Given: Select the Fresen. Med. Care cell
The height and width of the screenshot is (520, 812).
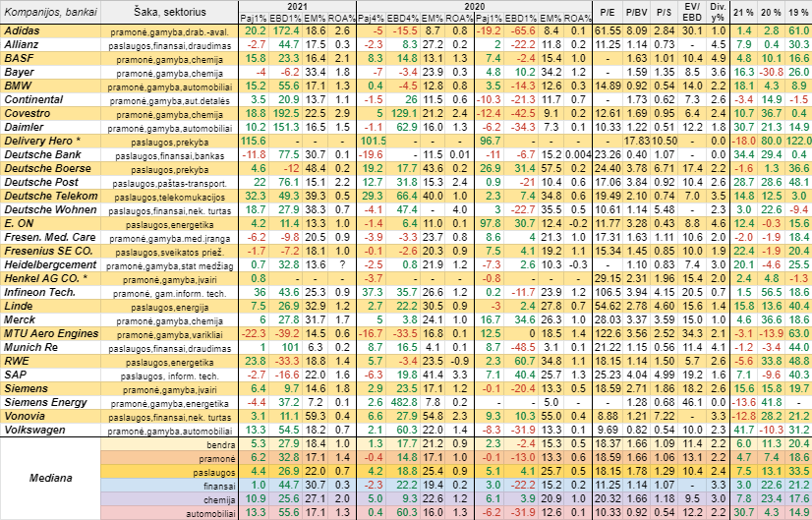Looking at the screenshot, I should tap(50, 237).
